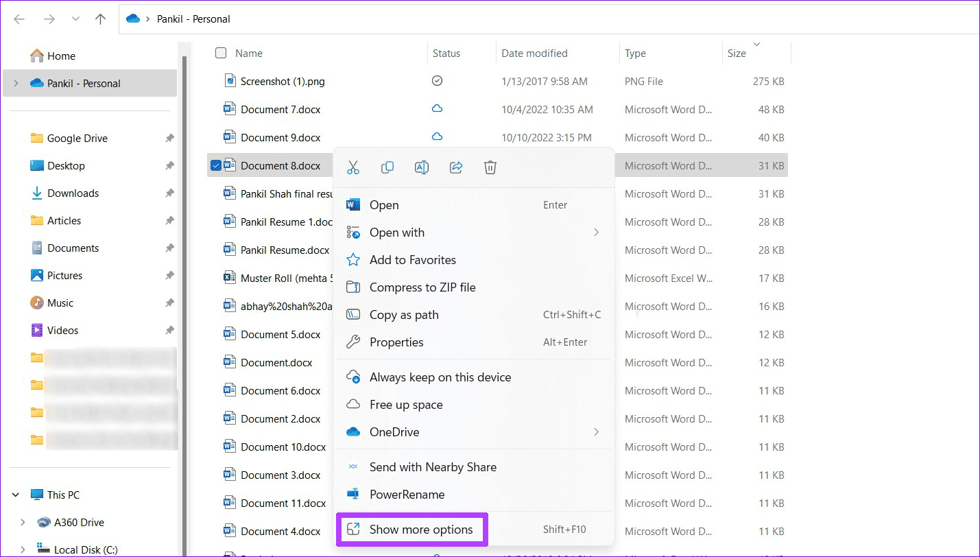
Task: Click the Rename icon in context menu
Action: (422, 167)
